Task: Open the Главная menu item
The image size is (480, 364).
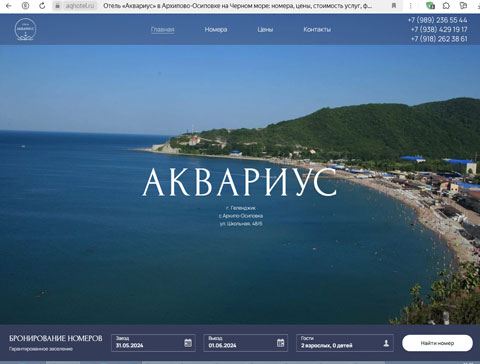Action: click(x=162, y=29)
